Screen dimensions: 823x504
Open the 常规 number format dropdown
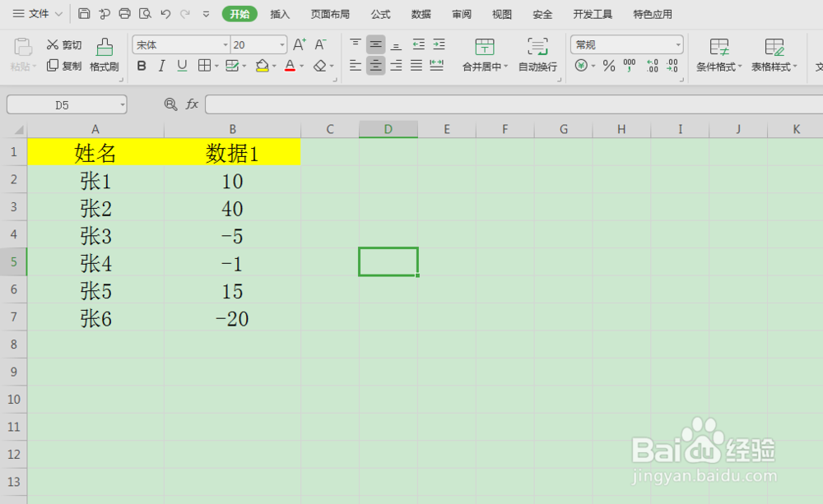coord(678,45)
